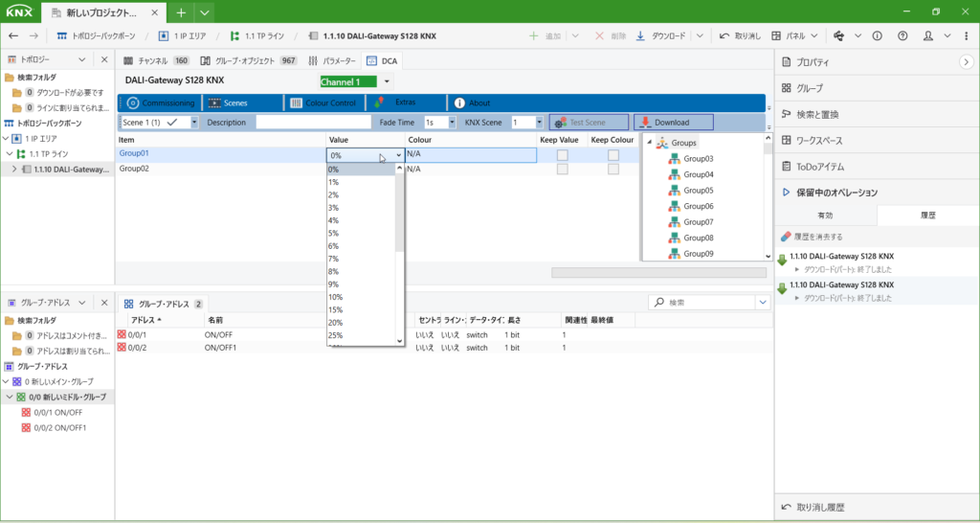Image resolution: width=980 pixels, height=523 pixels.
Task: Toggle Keep Colour checkbox for Group02
Action: click(x=613, y=169)
